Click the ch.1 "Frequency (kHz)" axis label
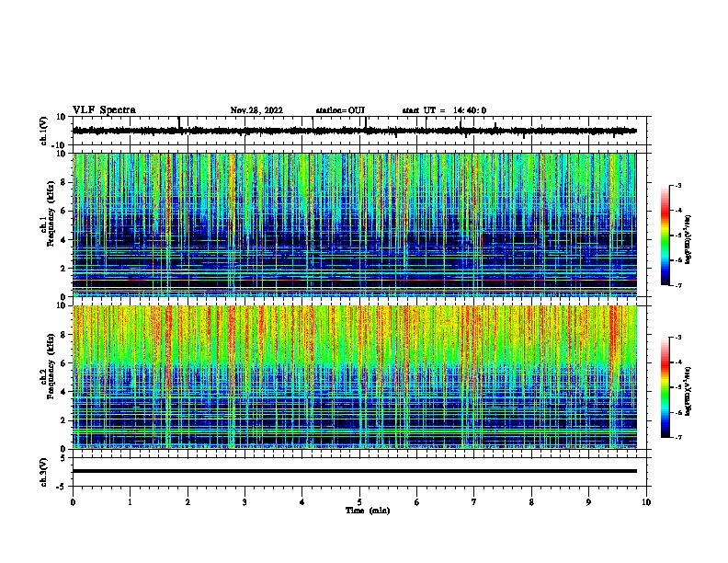 (x=51, y=213)
